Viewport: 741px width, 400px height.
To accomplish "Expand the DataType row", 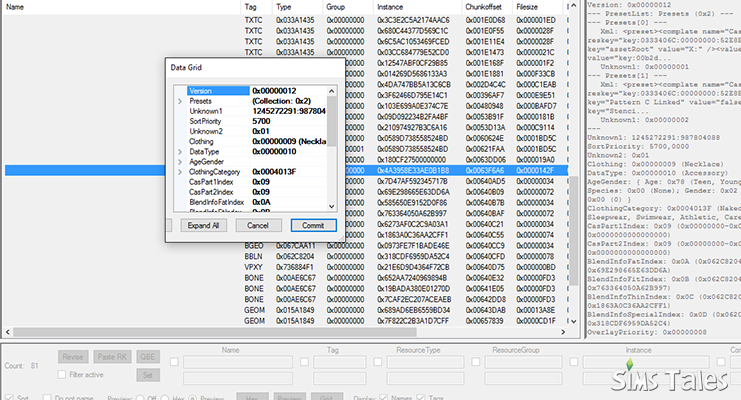I will pos(180,152).
